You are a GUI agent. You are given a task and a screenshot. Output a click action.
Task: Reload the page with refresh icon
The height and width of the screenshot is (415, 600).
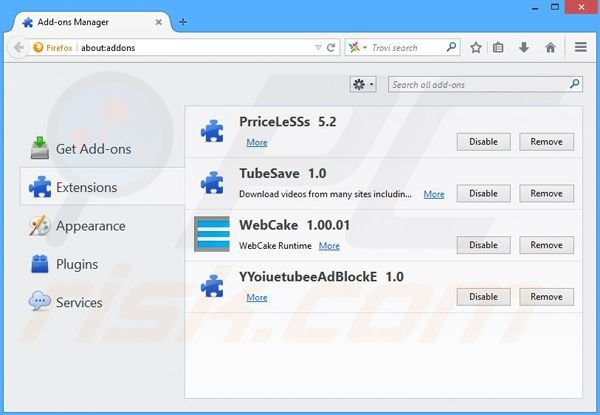tap(331, 47)
